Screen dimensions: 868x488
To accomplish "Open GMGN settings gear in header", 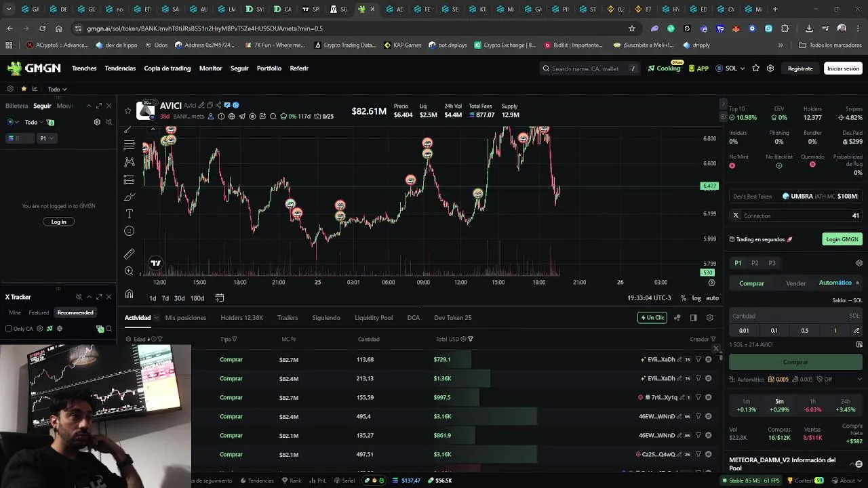I will point(770,68).
